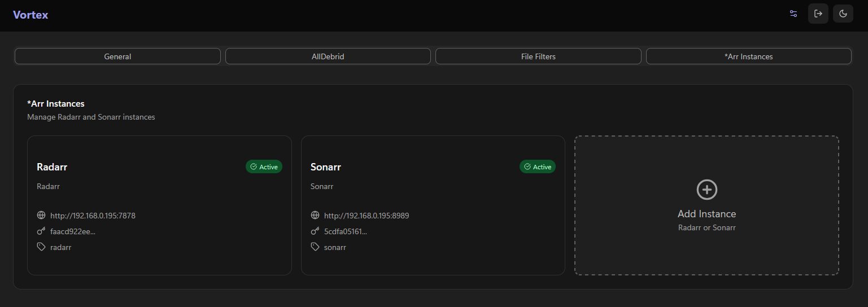Open the settings sliders icon in header
The width and height of the screenshot is (868, 307).
point(793,14)
